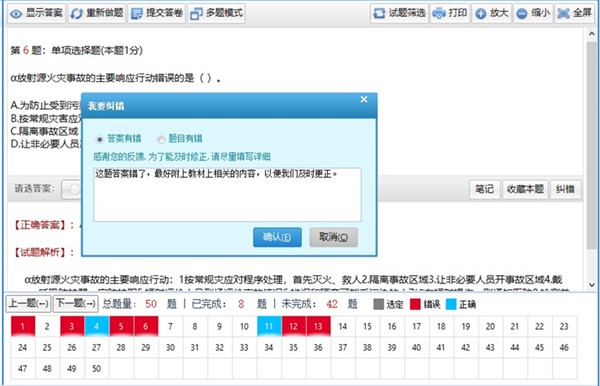Click the question stem about α放射源火灾事故
This screenshot has width=600, height=386.
click(115, 78)
